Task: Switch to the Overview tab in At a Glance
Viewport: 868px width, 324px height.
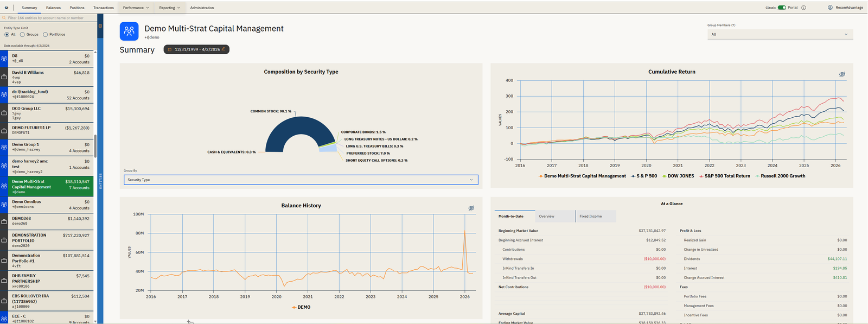Action: 555,216
